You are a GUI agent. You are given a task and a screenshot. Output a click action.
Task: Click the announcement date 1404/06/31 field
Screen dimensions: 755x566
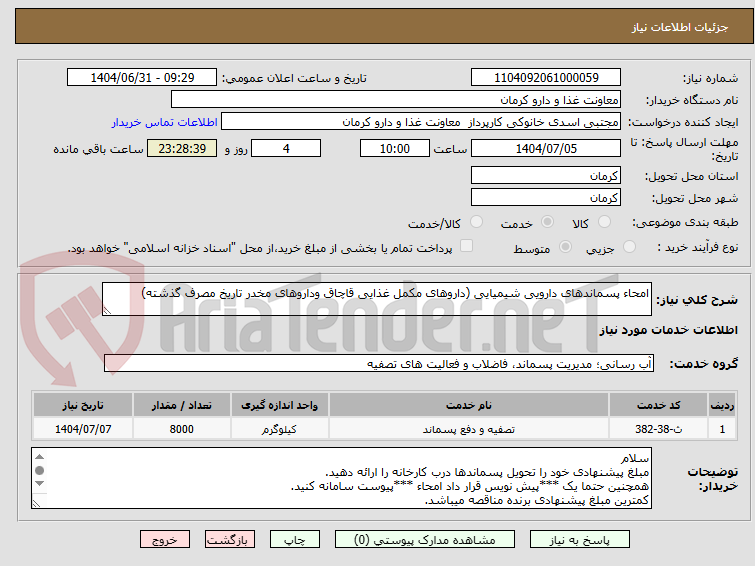142,78
